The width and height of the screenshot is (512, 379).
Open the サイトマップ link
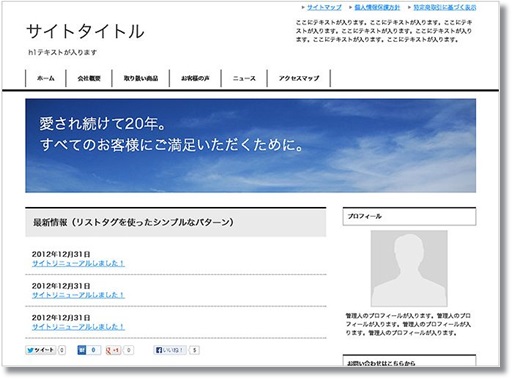tap(324, 7)
